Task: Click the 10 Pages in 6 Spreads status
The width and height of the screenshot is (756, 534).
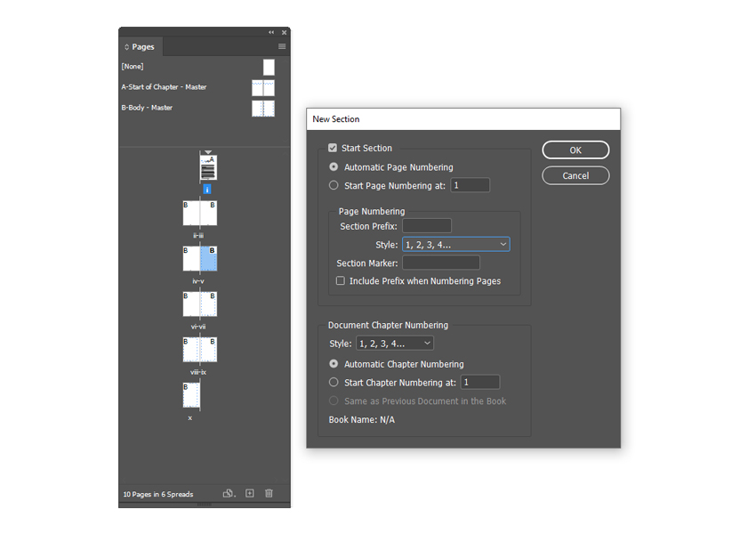Action: pyautogui.click(x=158, y=494)
